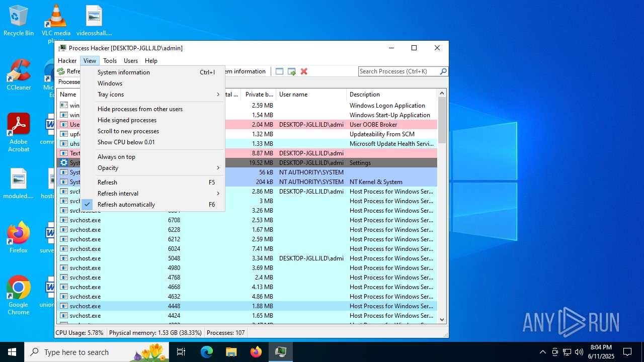Viewport: 644px width, 362px height.
Task: Select the Windows Logon Application row
Action: [x=247, y=106]
